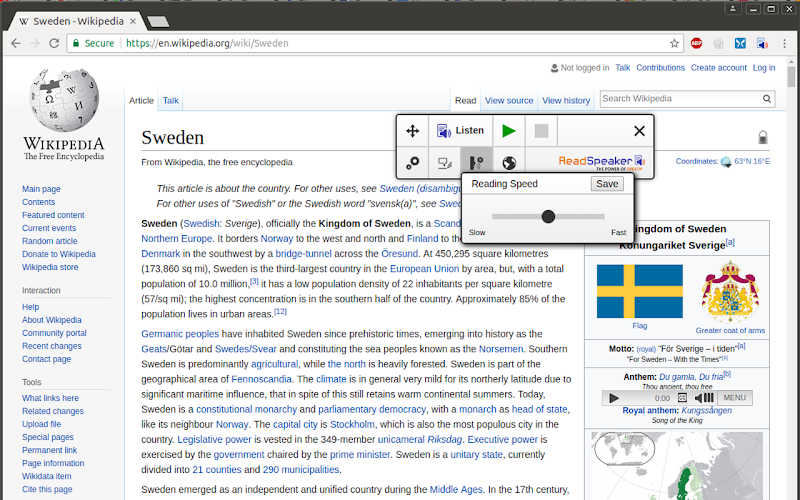Open the Stockholm link
Image resolution: width=800 pixels, height=500 pixels.
click(x=352, y=424)
